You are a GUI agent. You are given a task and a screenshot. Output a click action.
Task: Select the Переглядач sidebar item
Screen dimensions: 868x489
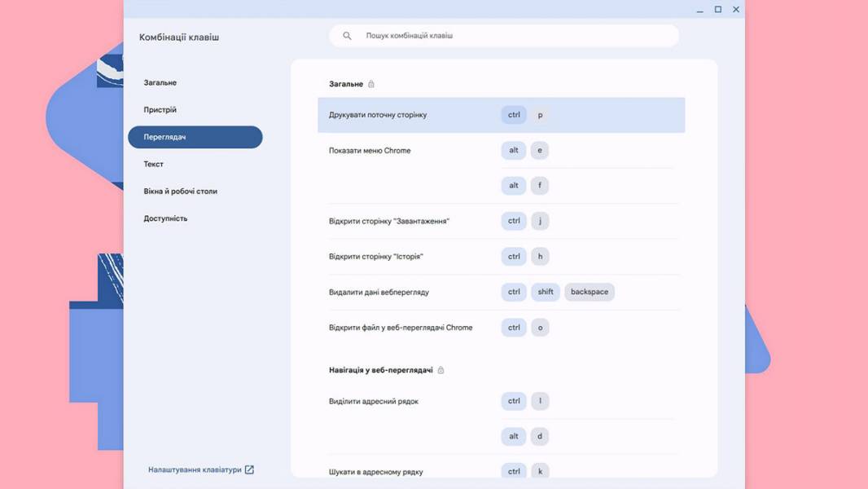195,137
